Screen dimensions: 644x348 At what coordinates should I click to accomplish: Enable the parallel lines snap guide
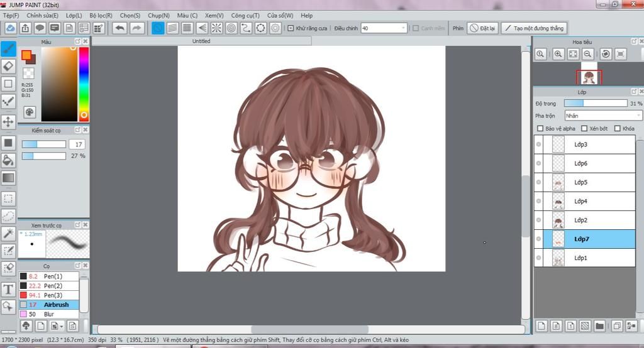click(172, 28)
